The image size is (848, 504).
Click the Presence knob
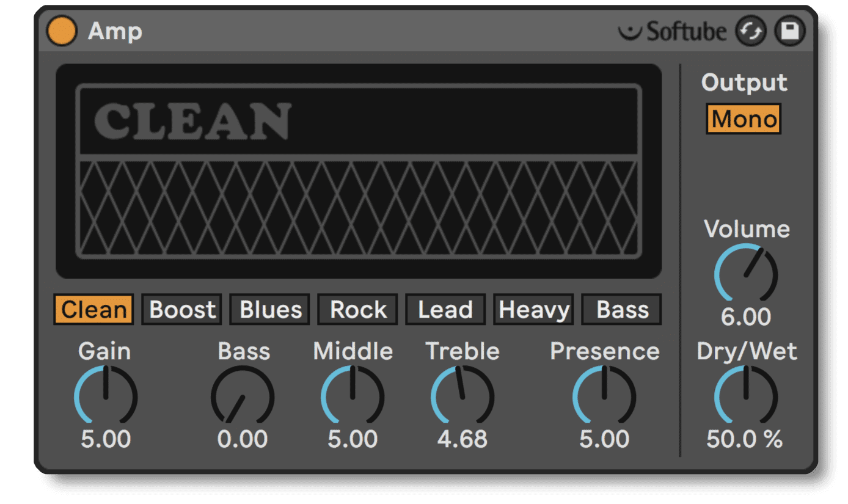click(604, 396)
